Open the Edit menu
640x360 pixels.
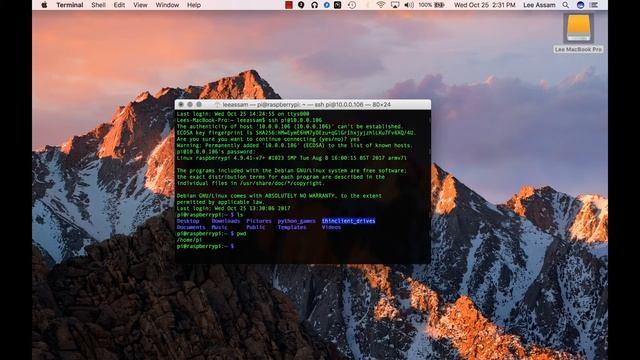119,5
